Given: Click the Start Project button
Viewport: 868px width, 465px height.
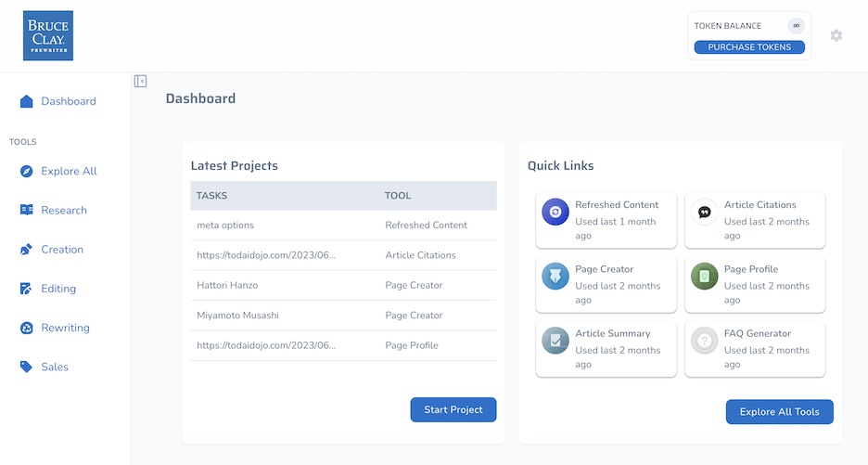Looking at the screenshot, I should pyautogui.click(x=453, y=410).
